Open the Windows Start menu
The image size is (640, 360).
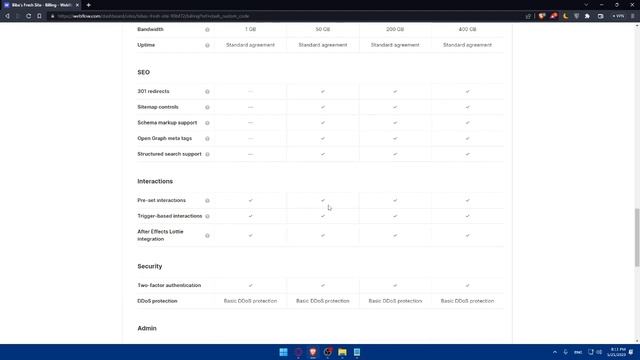283,352
